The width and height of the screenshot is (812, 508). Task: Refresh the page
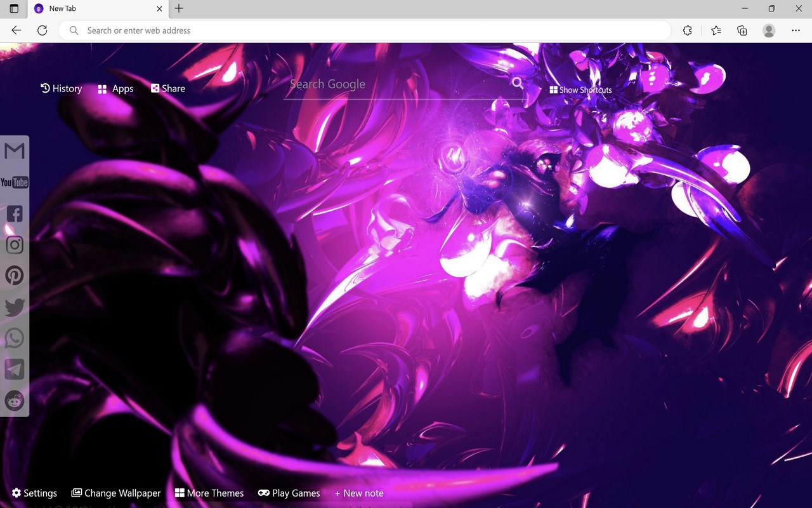[42, 30]
